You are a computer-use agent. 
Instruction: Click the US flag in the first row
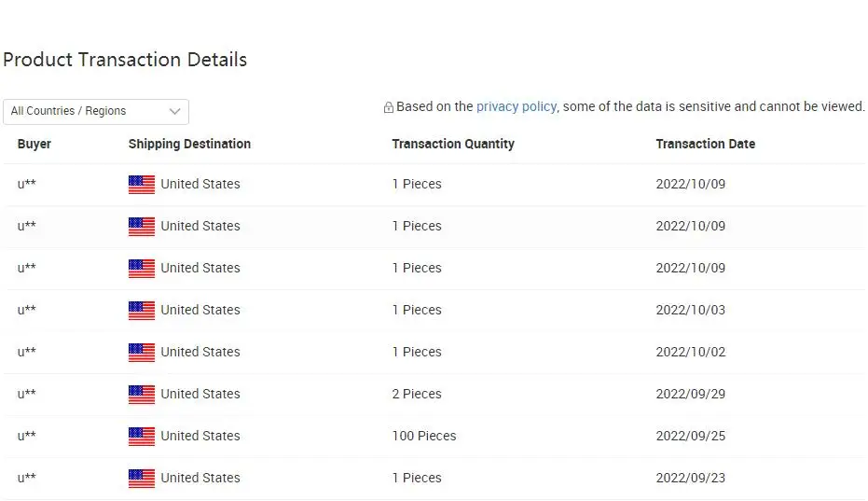click(x=142, y=185)
